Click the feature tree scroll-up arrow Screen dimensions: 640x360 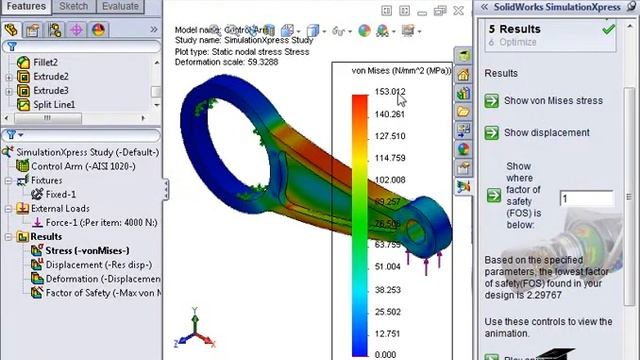pyautogui.click(x=157, y=62)
